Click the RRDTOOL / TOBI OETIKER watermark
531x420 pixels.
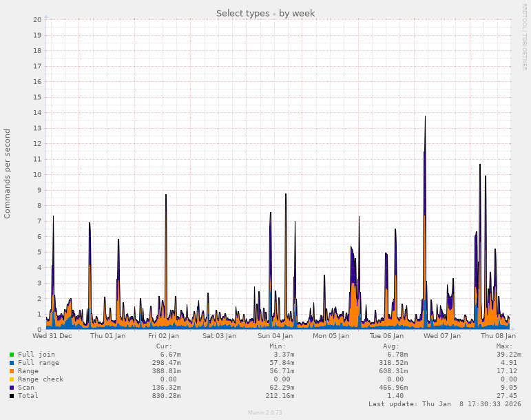point(524,36)
